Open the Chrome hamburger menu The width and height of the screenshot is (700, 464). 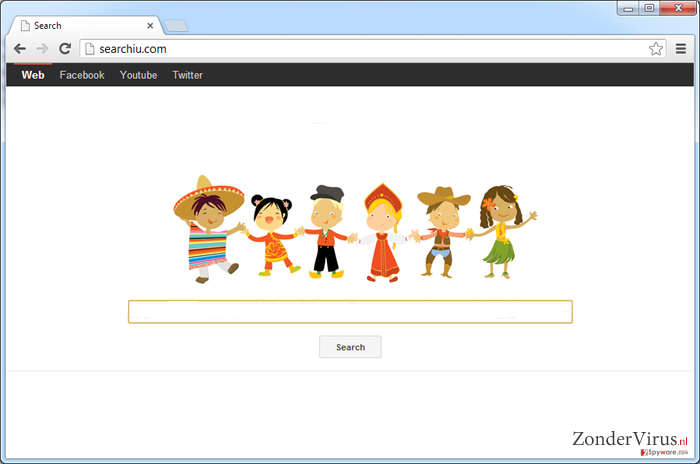[x=680, y=49]
